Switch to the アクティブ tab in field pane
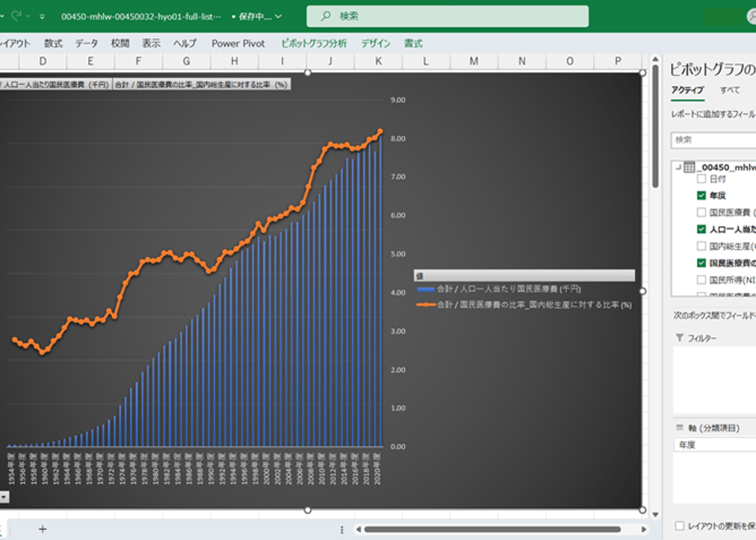 tap(687, 90)
